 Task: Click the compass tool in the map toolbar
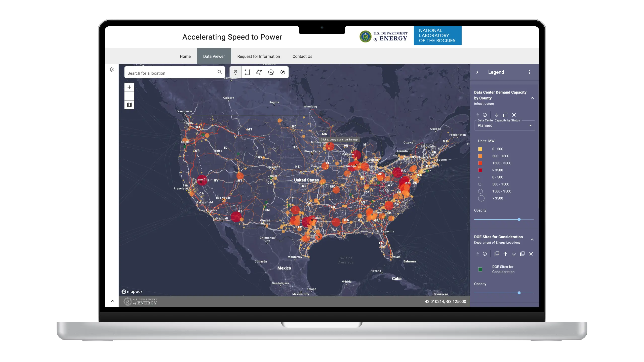(x=283, y=72)
